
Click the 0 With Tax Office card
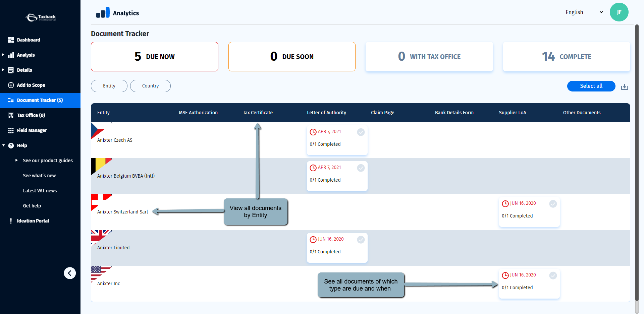tap(429, 57)
